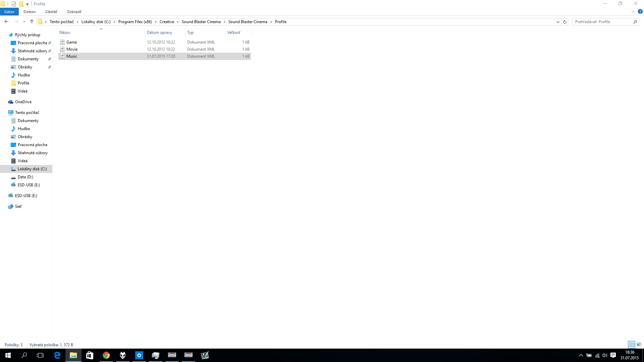Select Tento počítač in navigation pane
This screenshot has width=644, height=362.
pyautogui.click(x=27, y=113)
